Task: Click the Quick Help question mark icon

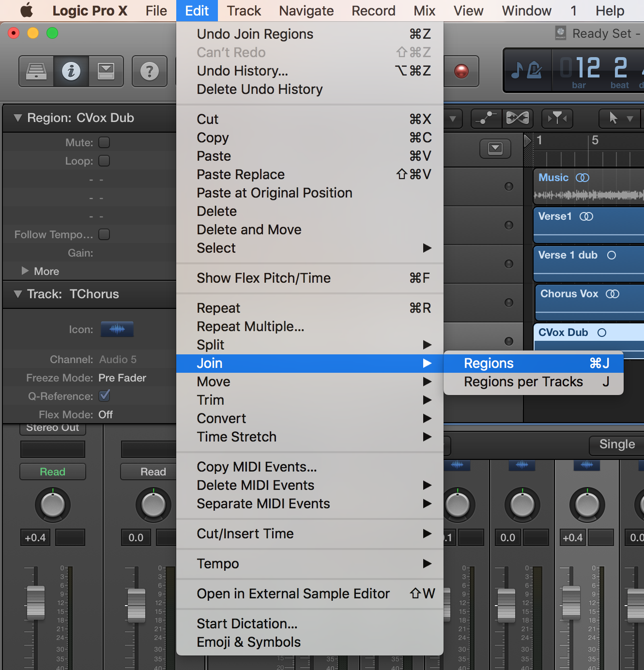Action: pyautogui.click(x=150, y=71)
